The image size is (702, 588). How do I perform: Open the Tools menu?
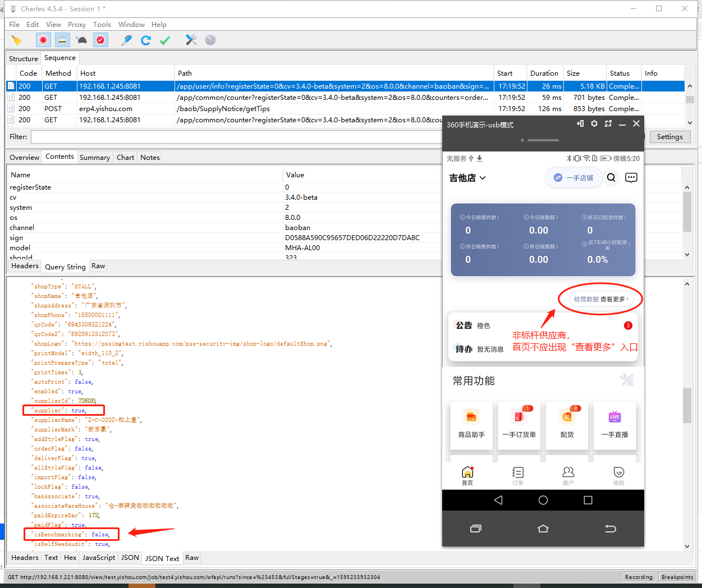(x=102, y=25)
